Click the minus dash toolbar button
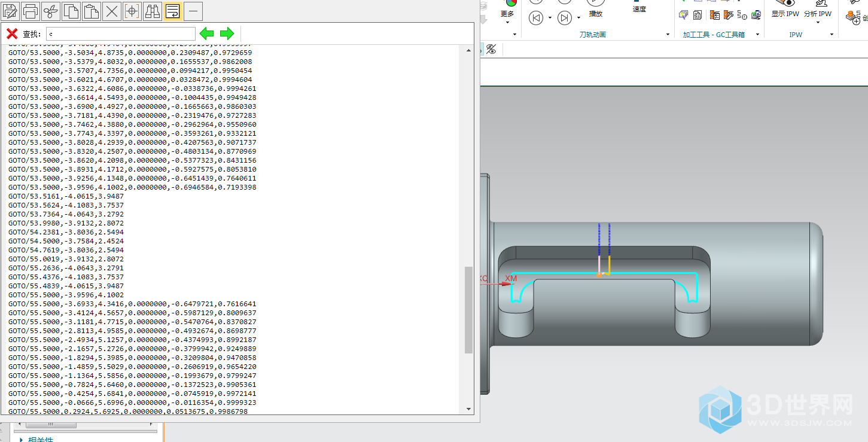Viewport: 868px width, 442px height. [x=193, y=11]
